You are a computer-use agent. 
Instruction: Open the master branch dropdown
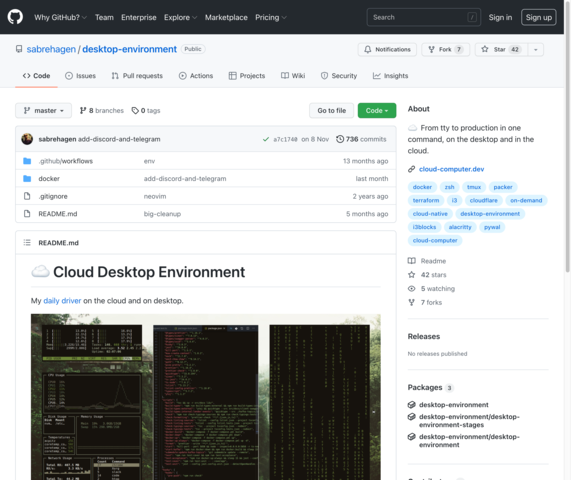pos(43,110)
